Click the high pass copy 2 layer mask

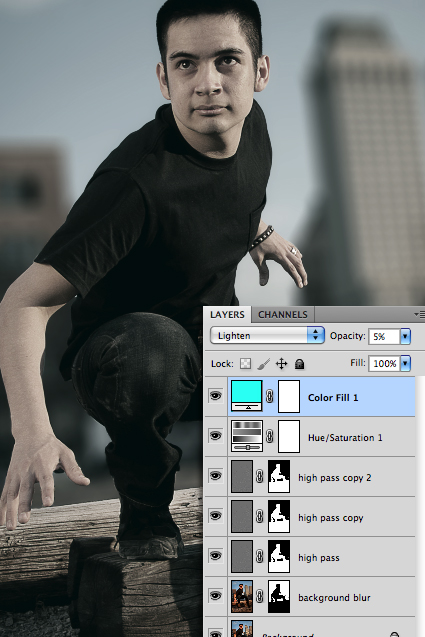click(x=279, y=476)
